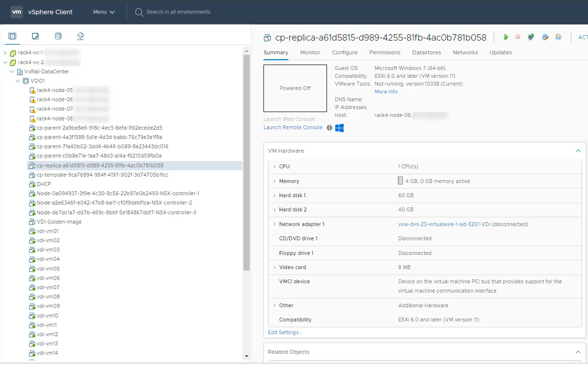Image resolution: width=588 pixels, height=367 pixels.
Task: Click the info icon beside Launch Remote Console
Action: click(329, 128)
